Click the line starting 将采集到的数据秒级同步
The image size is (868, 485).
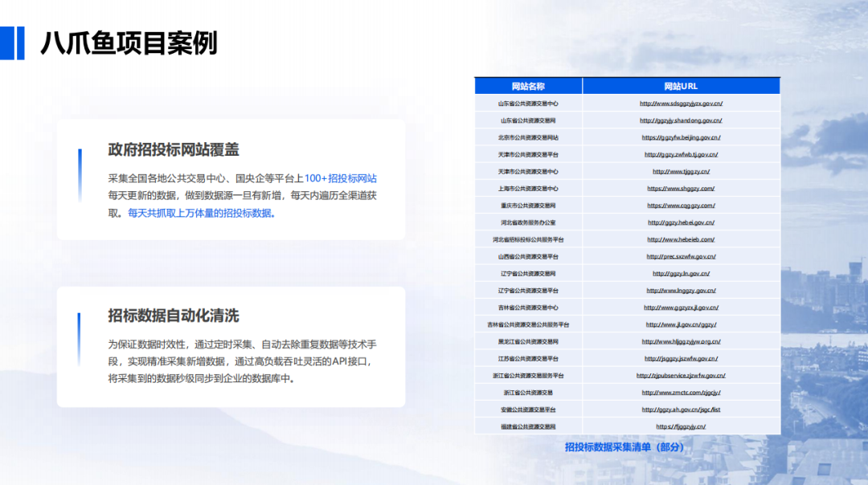coord(201,379)
